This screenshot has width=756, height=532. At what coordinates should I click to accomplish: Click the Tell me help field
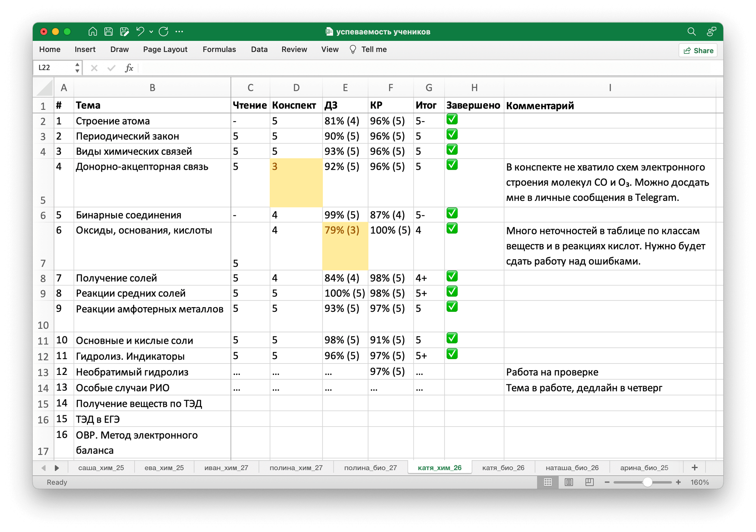[x=374, y=50]
